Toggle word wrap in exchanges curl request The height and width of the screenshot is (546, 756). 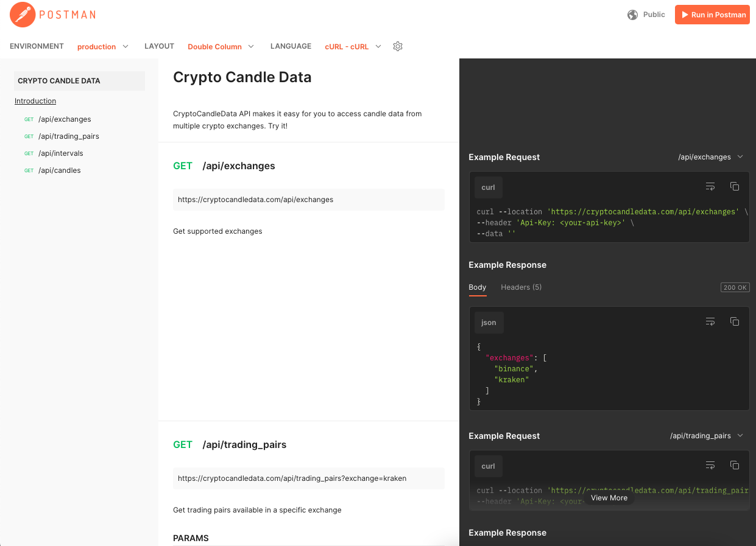(710, 187)
